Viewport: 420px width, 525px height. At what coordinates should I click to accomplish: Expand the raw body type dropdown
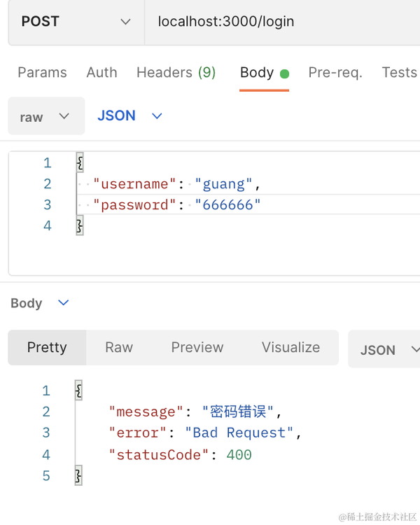(x=45, y=117)
